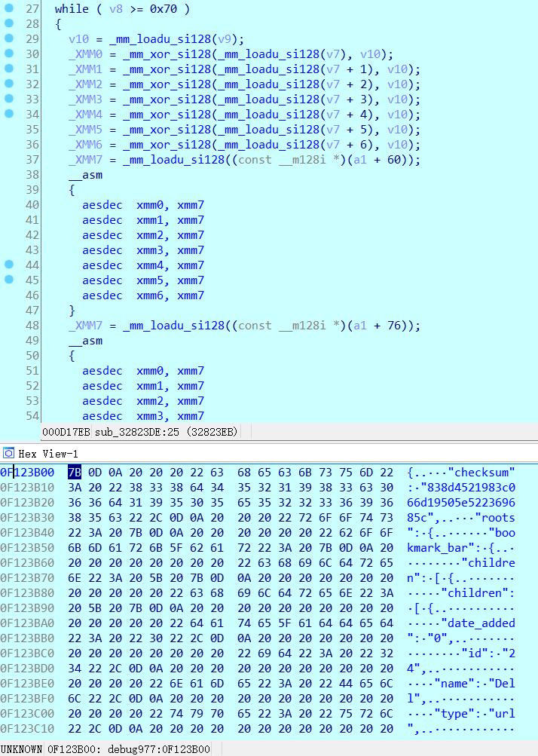Toggle the breakpoint dot on line 28
538x756 pixels.
tap(9, 23)
